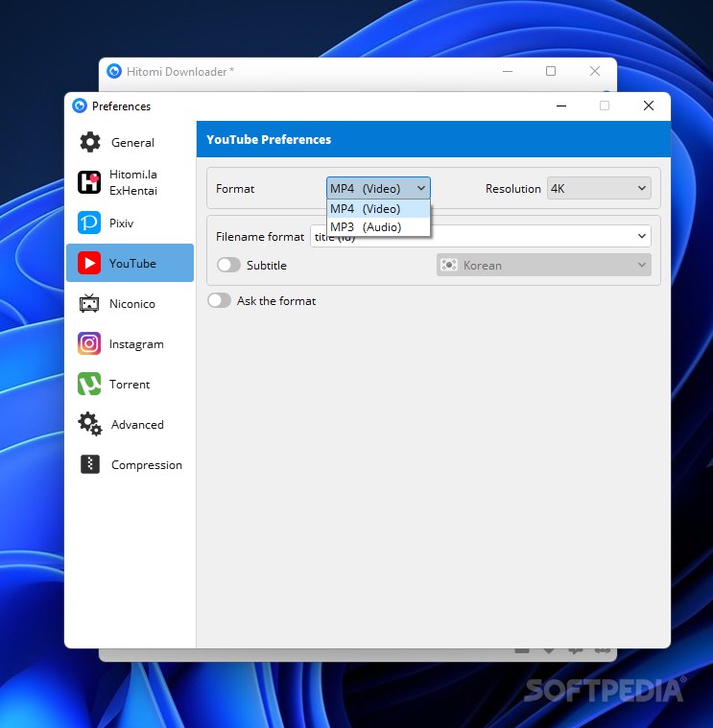Open Compression settings label
The height and width of the screenshot is (728, 713).
[147, 465]
